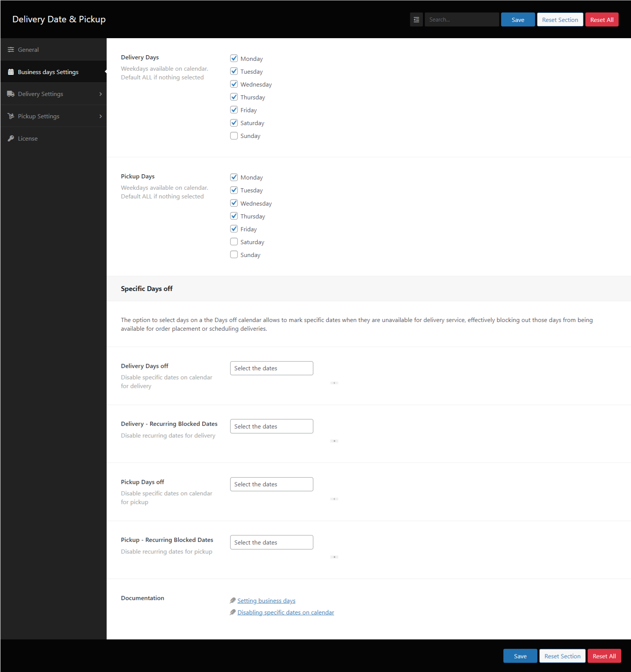
Task: Enable Saturday for Pickup Days
Action: tap(234, 242)
